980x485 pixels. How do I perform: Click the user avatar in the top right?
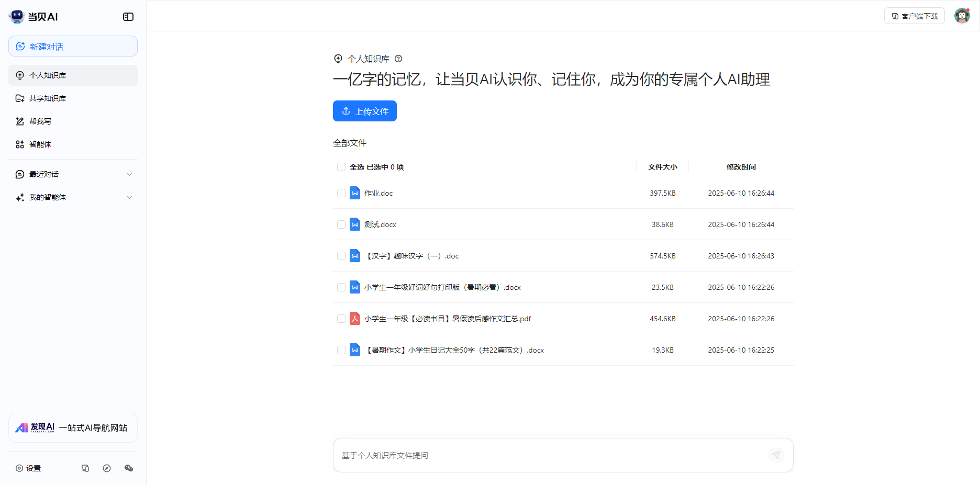962,16
